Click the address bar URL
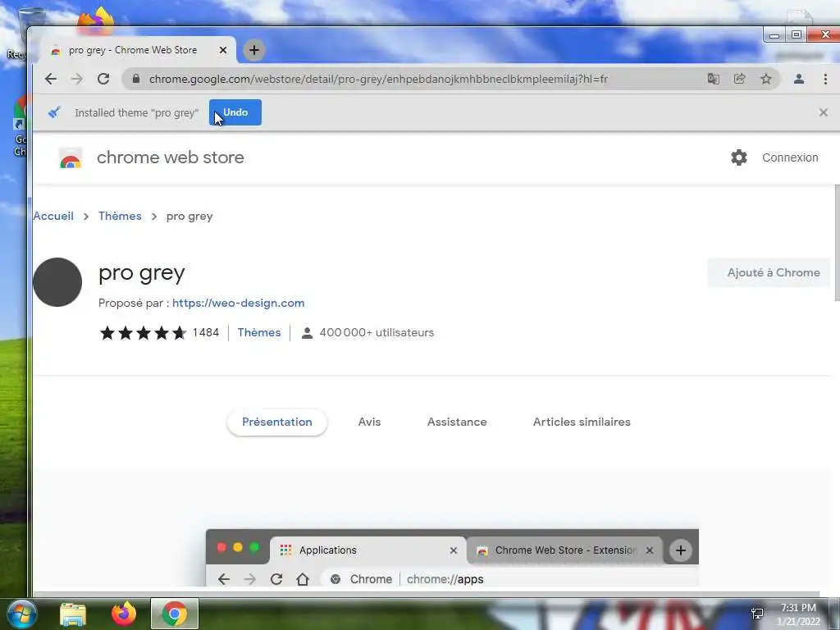This screenshot has width=840, height=630. [378, 80]
